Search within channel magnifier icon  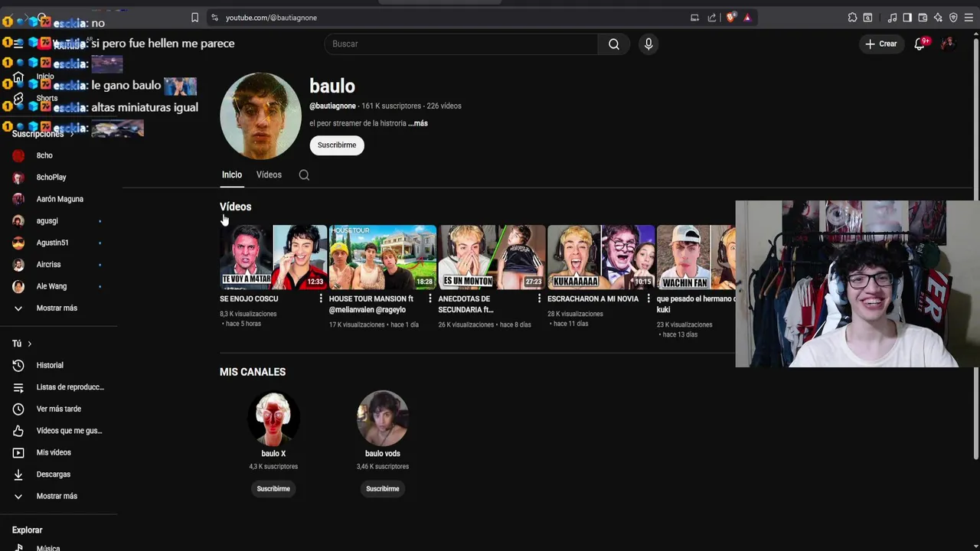coord(304,175)
